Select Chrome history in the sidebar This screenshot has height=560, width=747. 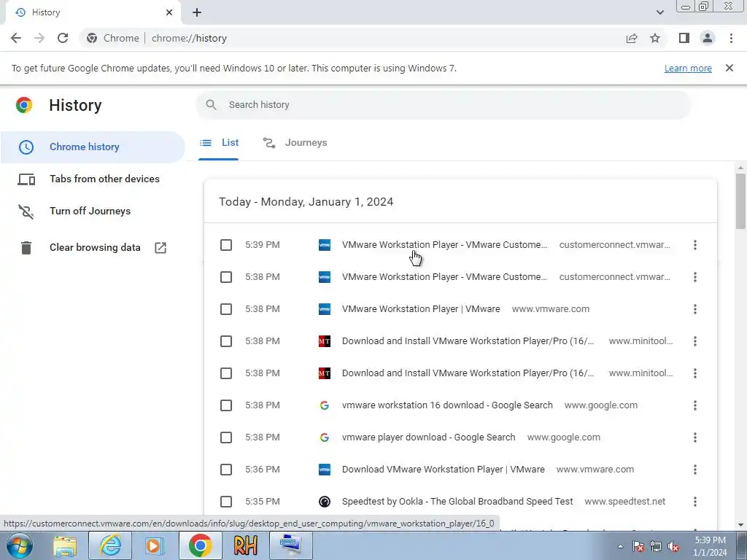[93, 147]
